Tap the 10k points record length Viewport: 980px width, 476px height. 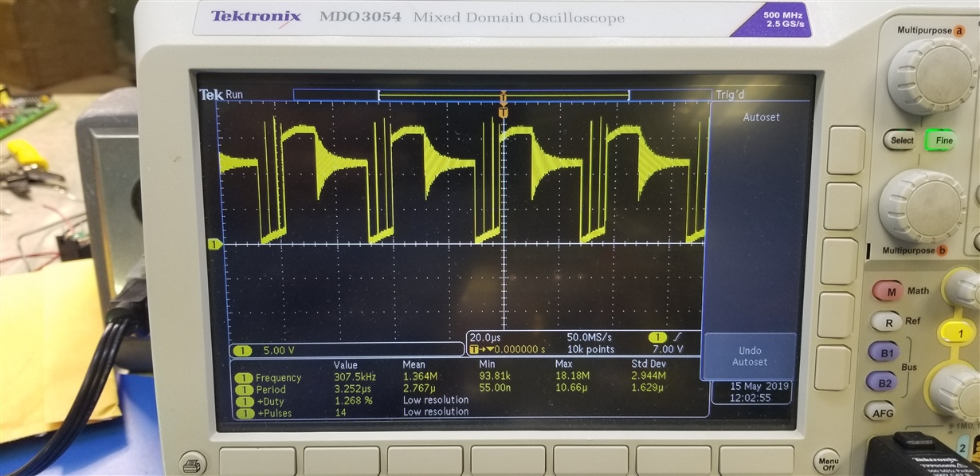pos(590,349)
